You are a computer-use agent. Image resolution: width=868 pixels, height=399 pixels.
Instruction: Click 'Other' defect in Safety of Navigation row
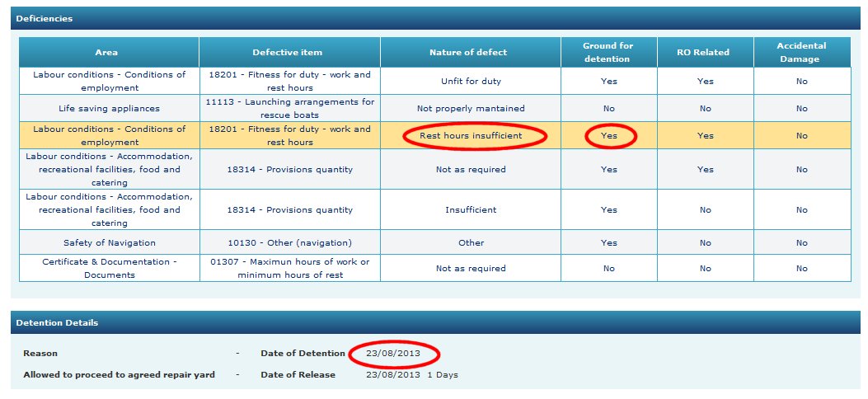(x=471, y=242)
